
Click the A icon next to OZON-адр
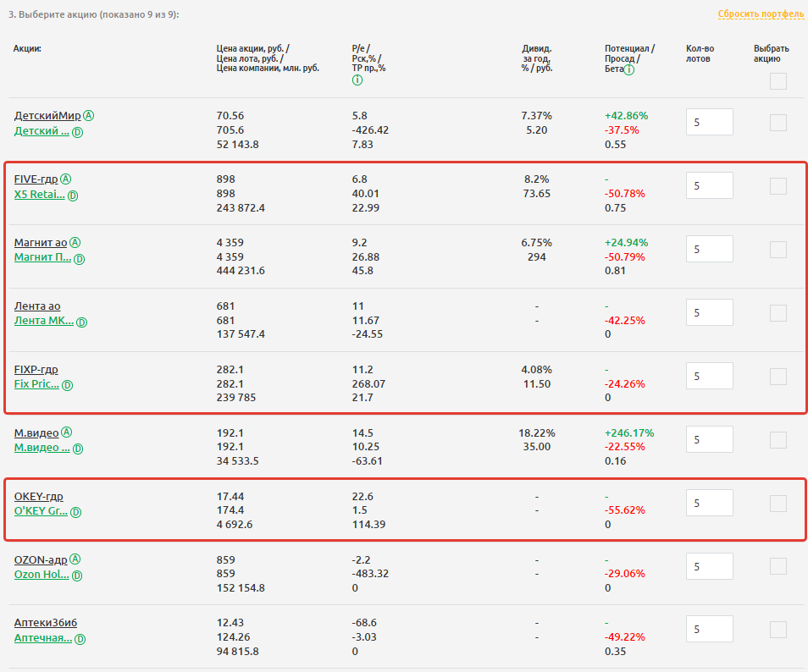(75, 560)
